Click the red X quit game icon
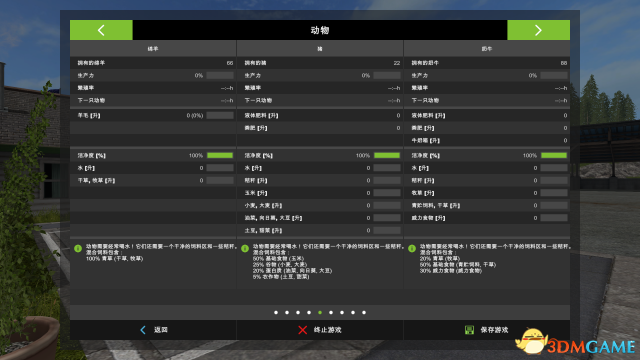 pyautogui.click(x=302, y=330)
